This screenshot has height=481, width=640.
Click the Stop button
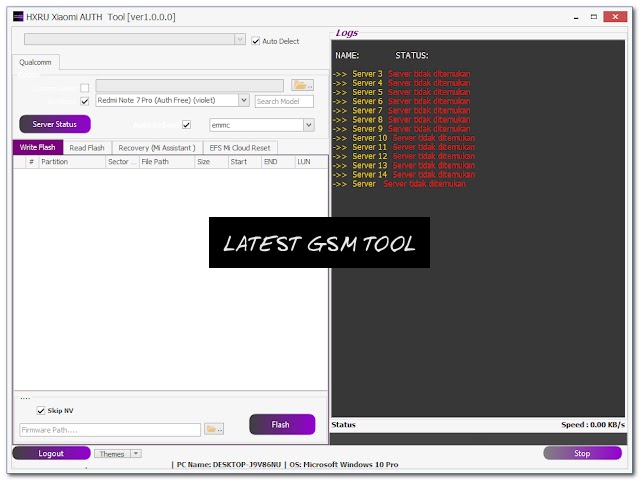click(x=582, y=453)
